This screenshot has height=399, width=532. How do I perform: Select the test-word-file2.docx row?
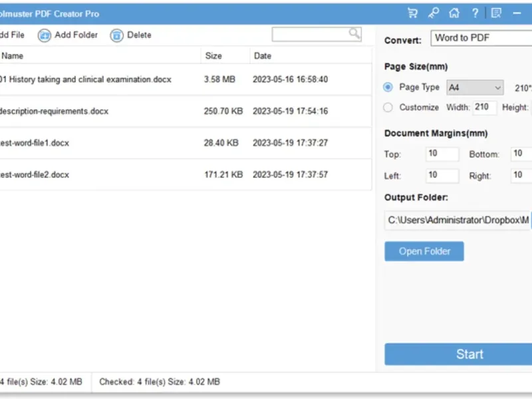coord(186,175)
